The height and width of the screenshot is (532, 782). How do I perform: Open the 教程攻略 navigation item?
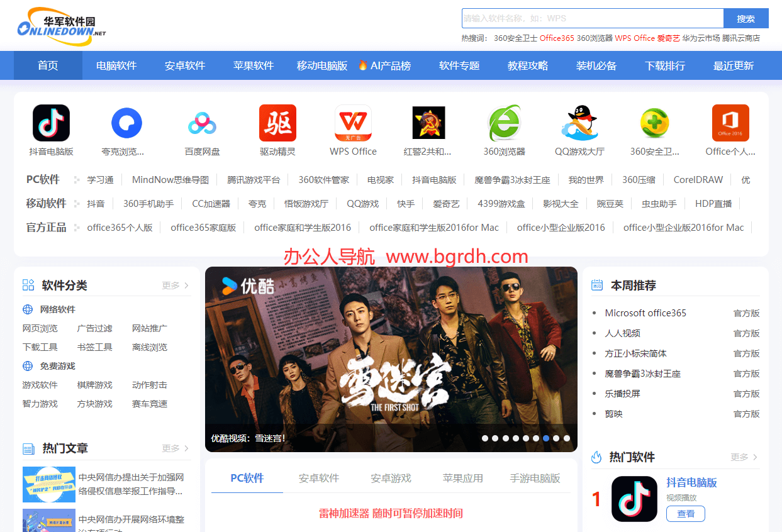(528, 65)
